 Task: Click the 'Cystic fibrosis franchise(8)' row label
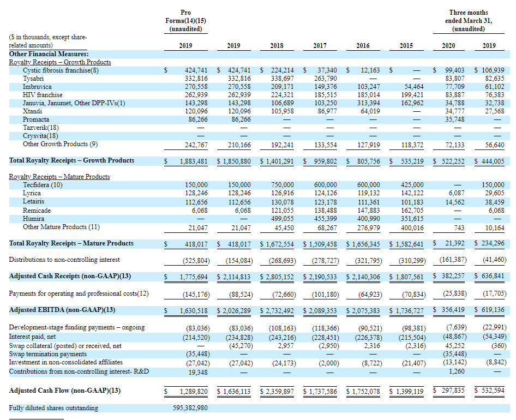tap(61, 70)
